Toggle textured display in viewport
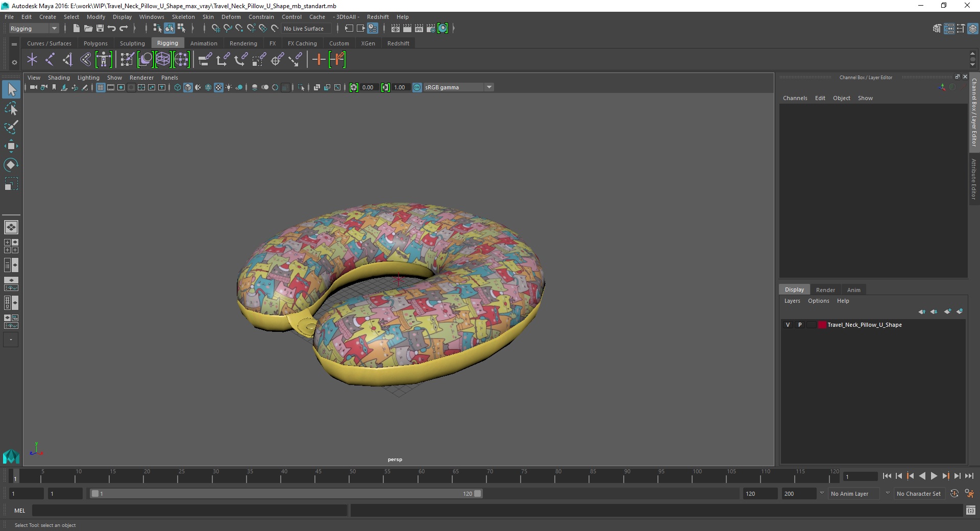980x531 pixels. click(x=218, y=87)
